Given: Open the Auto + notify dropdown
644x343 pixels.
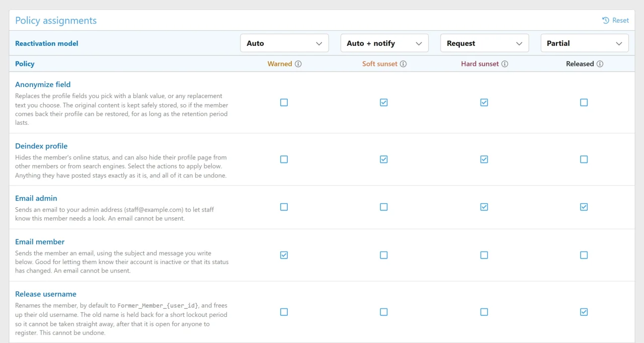Looking at the screenshot, I should tap(384, 43).
